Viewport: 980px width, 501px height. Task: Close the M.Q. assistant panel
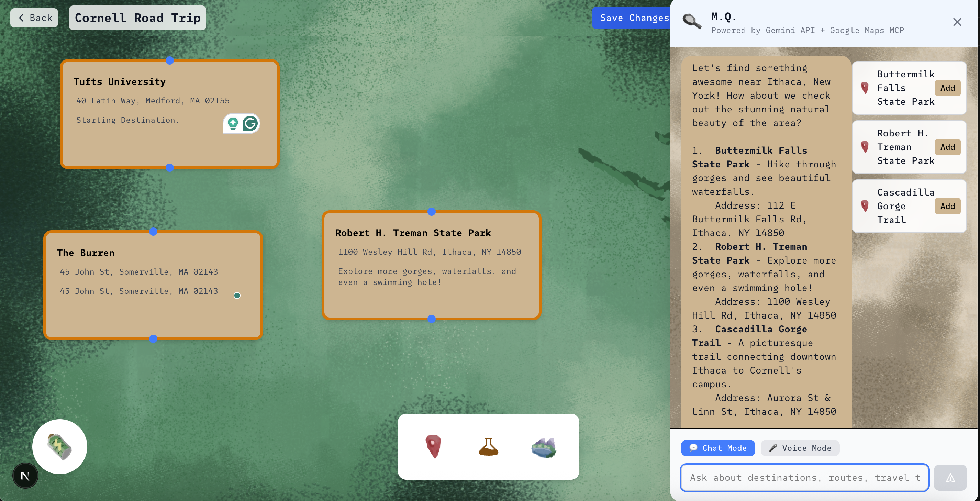point(957,22)
